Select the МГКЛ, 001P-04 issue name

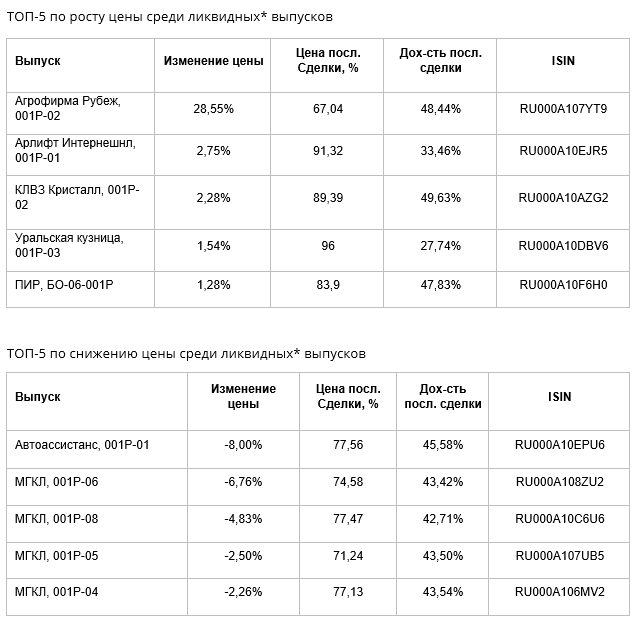click(x=56, y=592)
